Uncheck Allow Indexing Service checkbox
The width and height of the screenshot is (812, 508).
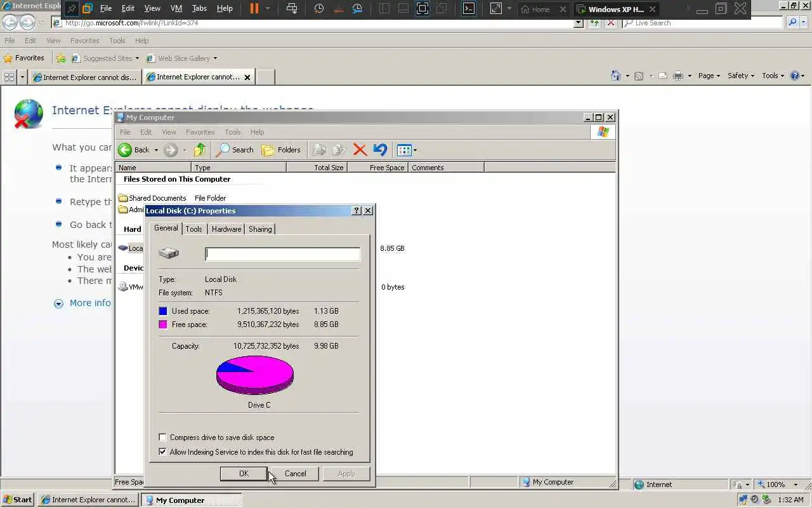[163, 452]
